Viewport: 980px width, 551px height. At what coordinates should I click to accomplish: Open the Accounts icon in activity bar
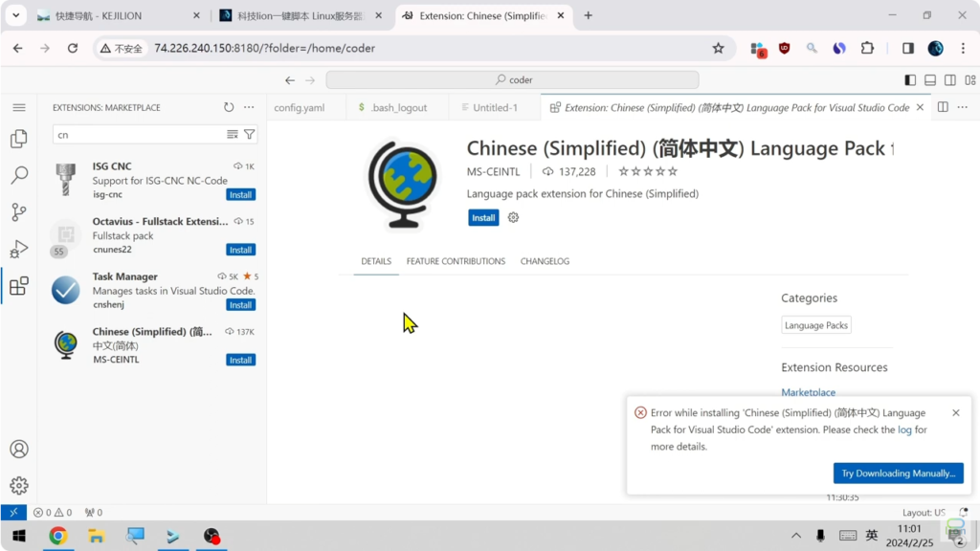18,449
